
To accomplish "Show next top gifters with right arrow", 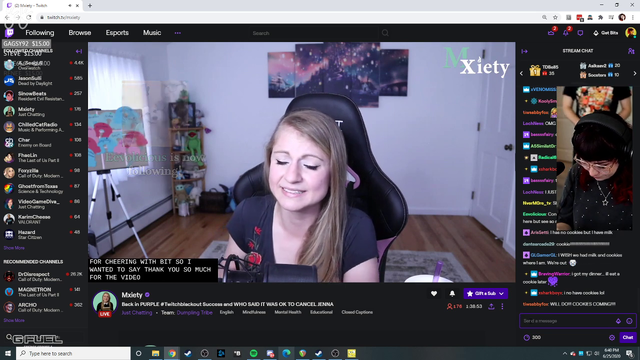I will [635, 73].
